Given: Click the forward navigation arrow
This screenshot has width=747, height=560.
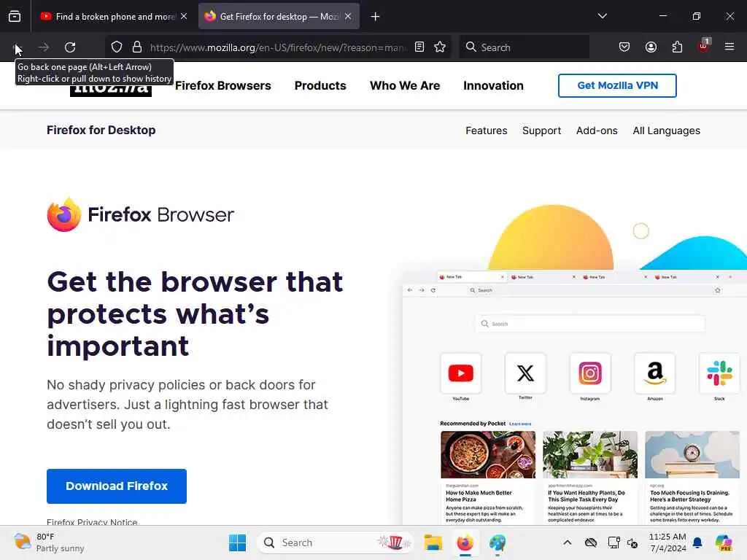Looking at the screenshot, I should [44, 47].
